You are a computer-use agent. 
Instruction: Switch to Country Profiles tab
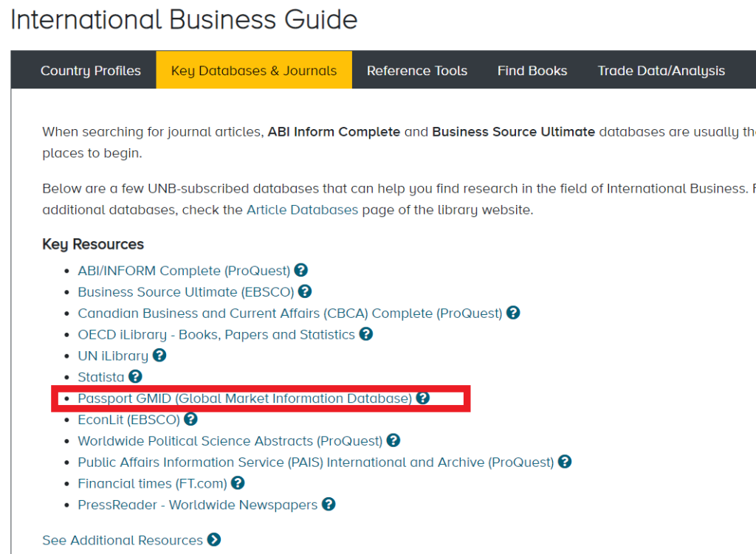point(91,71)
